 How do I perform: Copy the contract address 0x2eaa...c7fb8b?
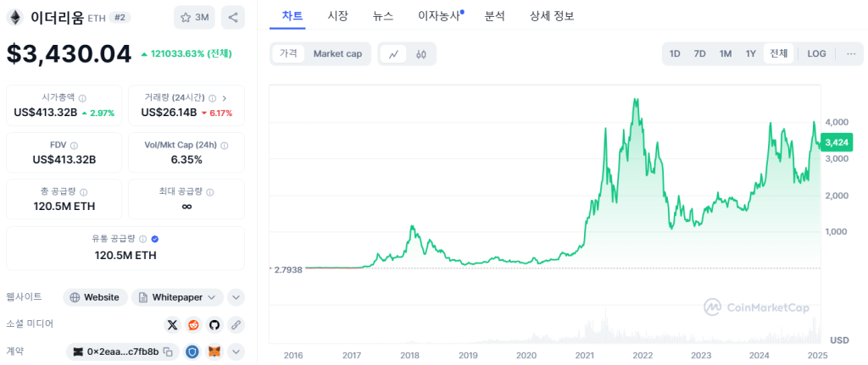(168, 351)
